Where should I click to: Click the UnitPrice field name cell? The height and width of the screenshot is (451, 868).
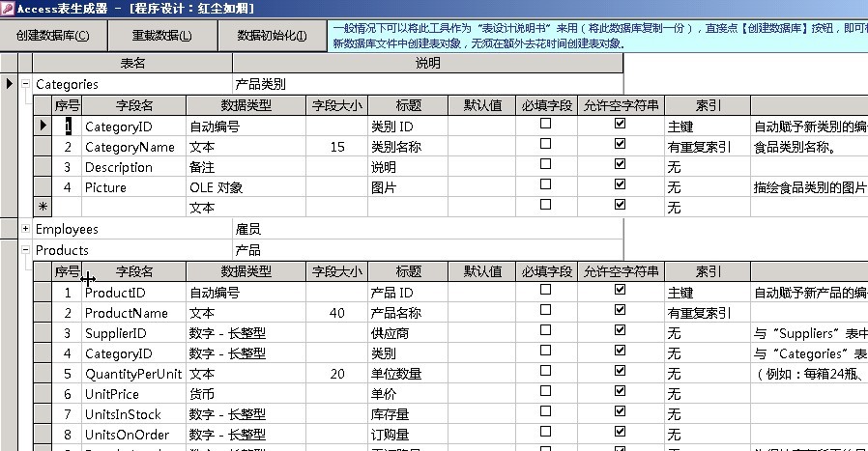point(134,394)
